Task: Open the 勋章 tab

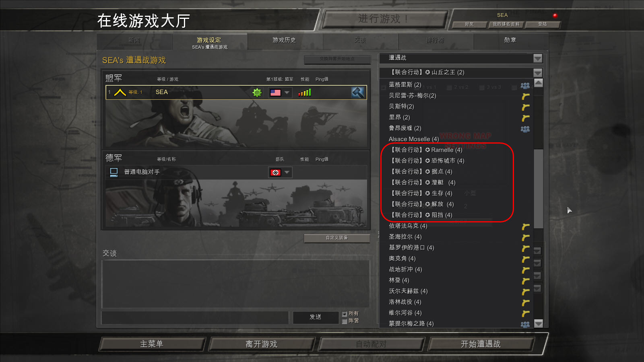Action: [510, 41]
